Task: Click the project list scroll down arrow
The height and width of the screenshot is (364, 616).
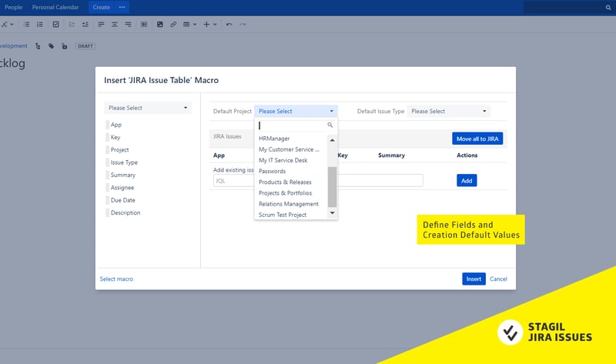Action: [333, 213]
